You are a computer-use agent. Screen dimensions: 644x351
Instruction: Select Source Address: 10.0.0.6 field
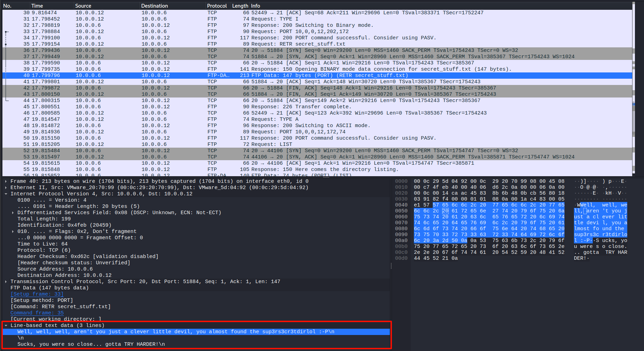click(x=196, y=269)
